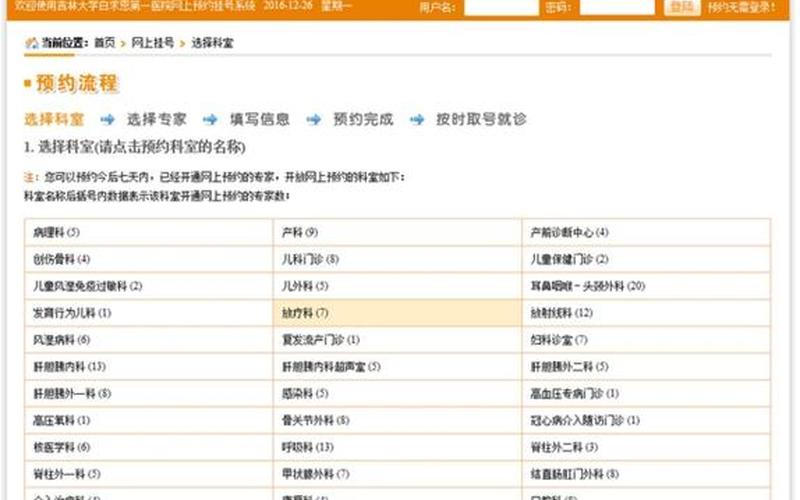Image resolution: width=800 pixels, height=500 pixels.
Task: Select 儿童风湿免疫过敏科 (2) department
Action: click(x=88, y=286)
